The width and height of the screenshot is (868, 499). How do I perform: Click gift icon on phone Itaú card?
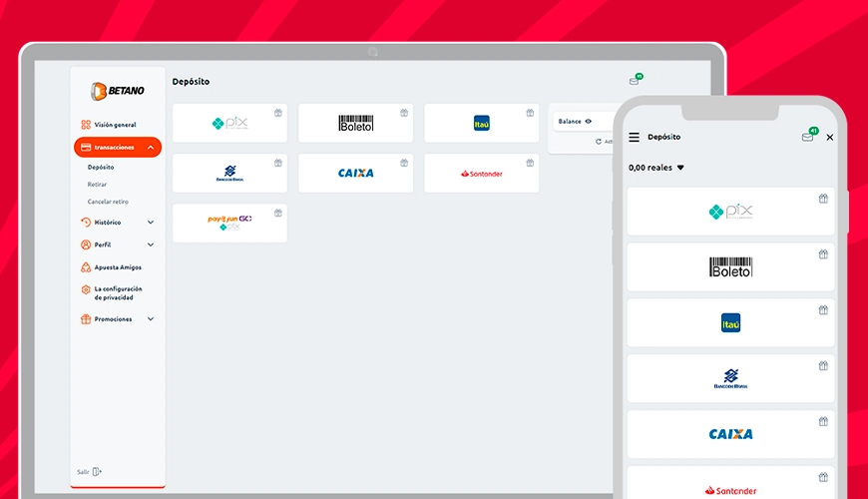tap(824, 310)
